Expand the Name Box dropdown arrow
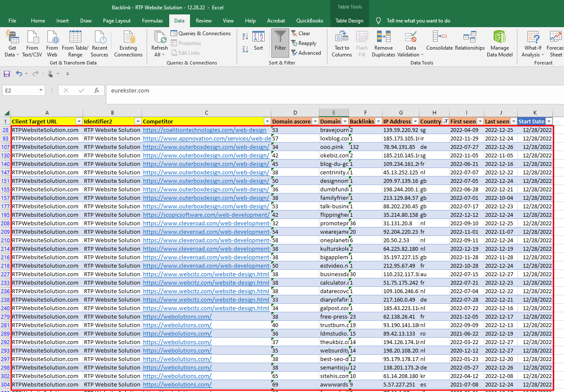This screenshot has width=564, height=392. 41,90
